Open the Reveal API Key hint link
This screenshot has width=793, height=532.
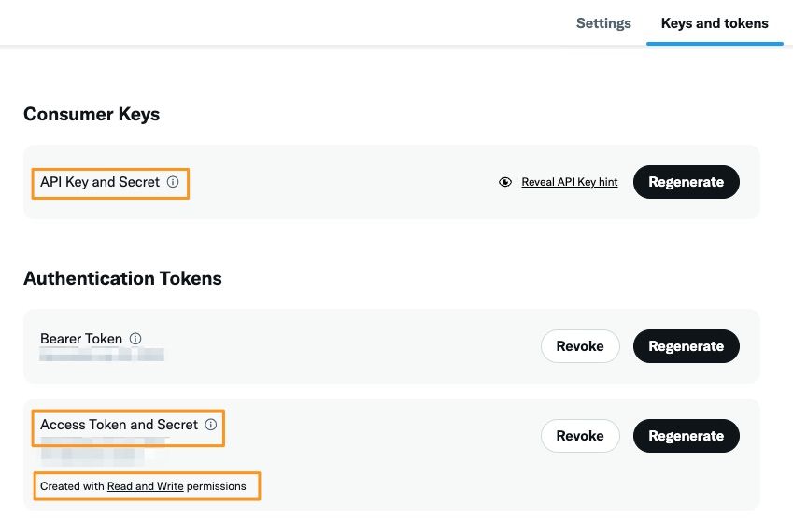tap(569, 182)
